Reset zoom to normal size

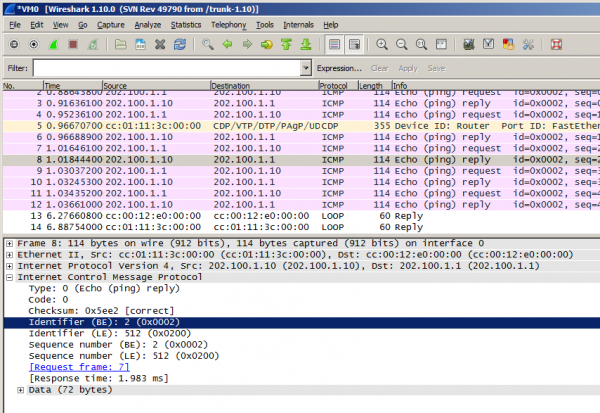coord(421,44)
